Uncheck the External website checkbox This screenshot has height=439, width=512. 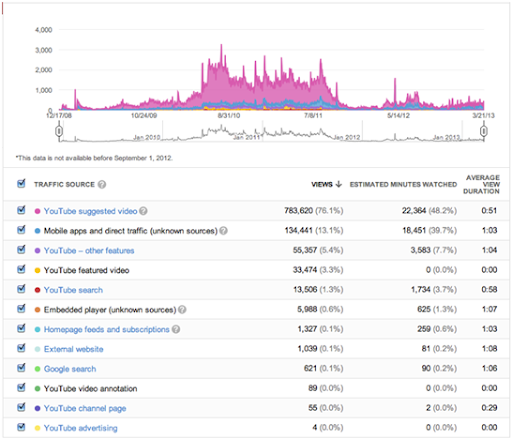click(21, 348)
